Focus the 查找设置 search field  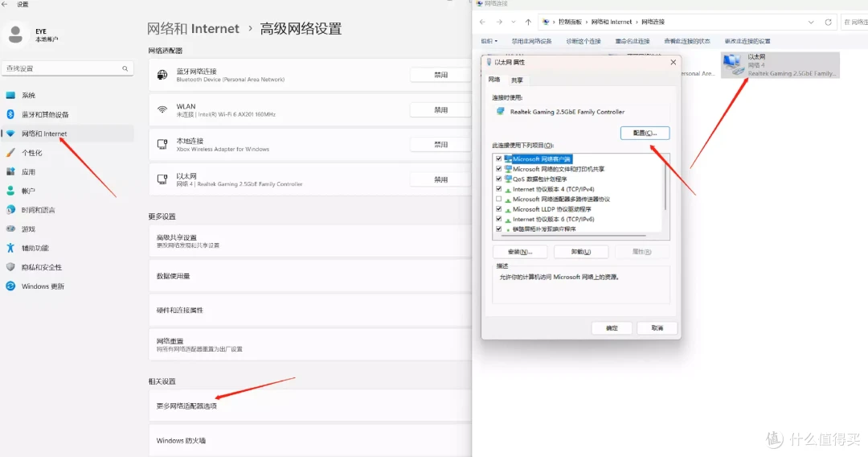coord(67,68)
